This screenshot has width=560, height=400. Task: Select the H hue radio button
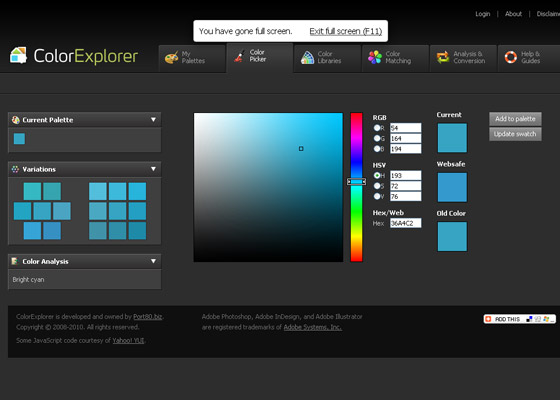click(377, 175)
